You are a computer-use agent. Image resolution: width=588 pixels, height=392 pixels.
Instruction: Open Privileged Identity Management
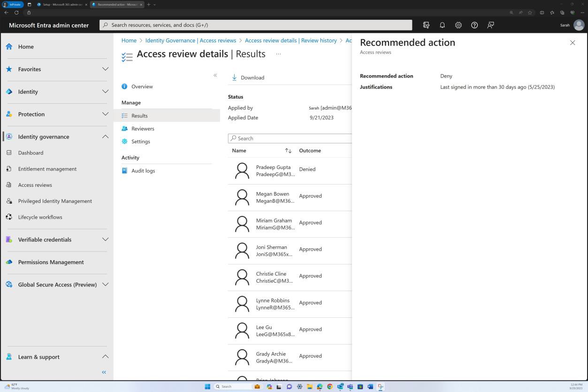pyautogui.click(x=55, y=201)
